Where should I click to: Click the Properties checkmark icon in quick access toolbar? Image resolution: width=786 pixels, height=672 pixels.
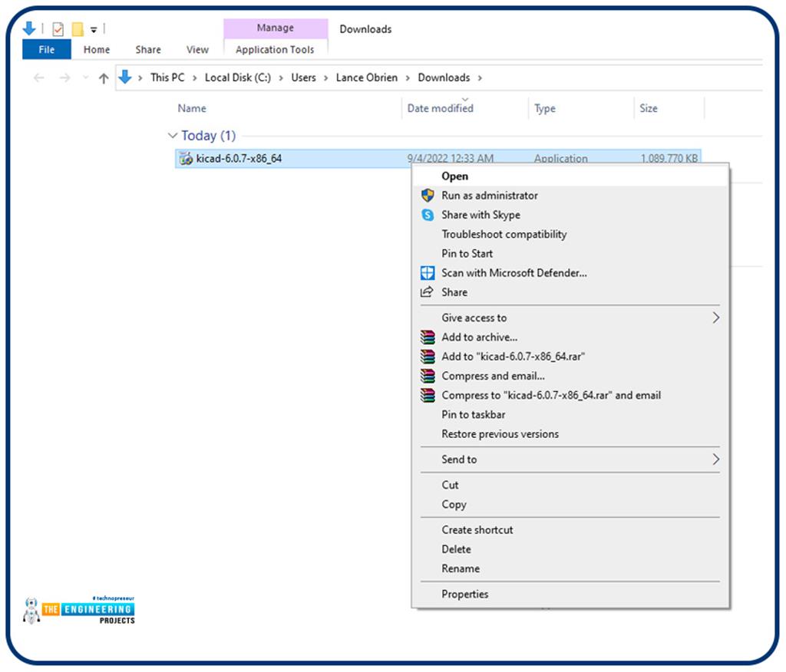(x=58, y=29)
